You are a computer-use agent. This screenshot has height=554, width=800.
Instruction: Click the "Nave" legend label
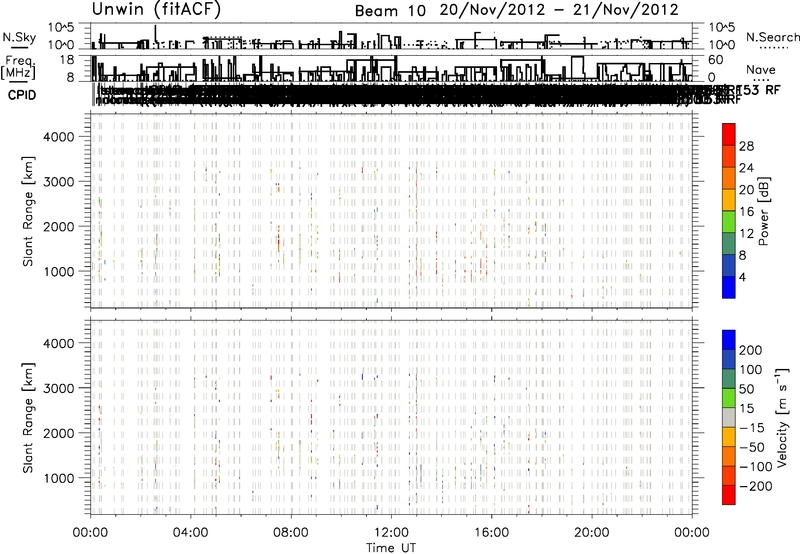[760, 69]
